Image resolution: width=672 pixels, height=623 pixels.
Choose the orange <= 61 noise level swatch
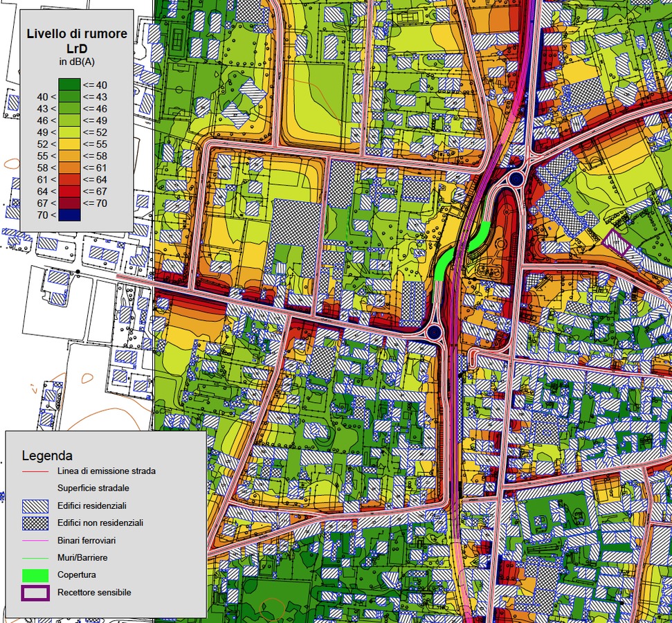click(69, 168)
